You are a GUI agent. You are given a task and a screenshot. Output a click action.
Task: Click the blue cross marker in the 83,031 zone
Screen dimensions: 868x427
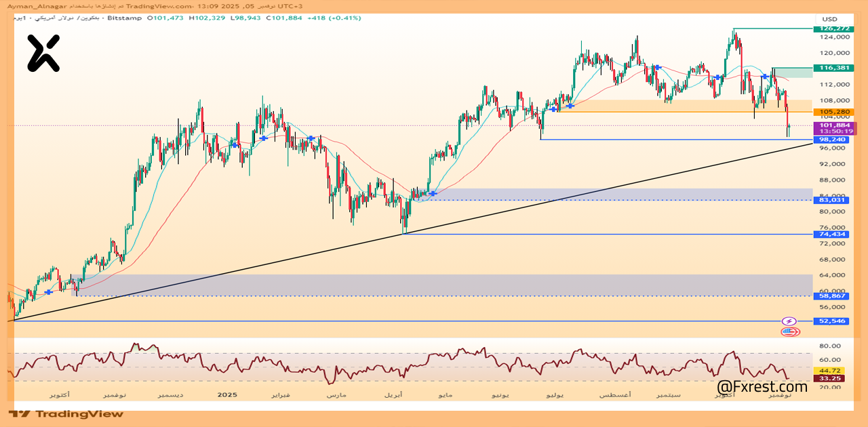(x=432, y=194)
